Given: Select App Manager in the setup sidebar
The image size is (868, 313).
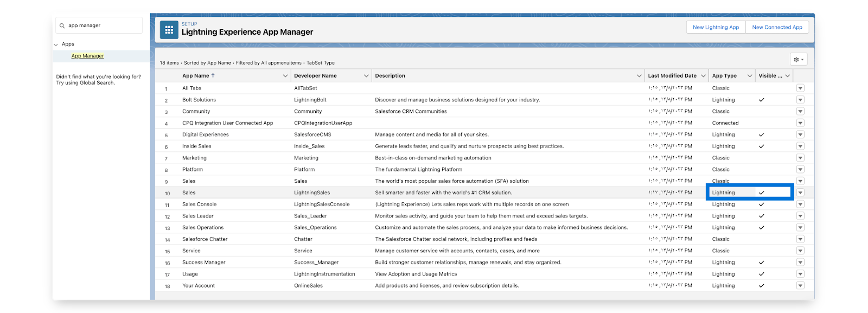Looking at the screenshot, I should [87, 56].
